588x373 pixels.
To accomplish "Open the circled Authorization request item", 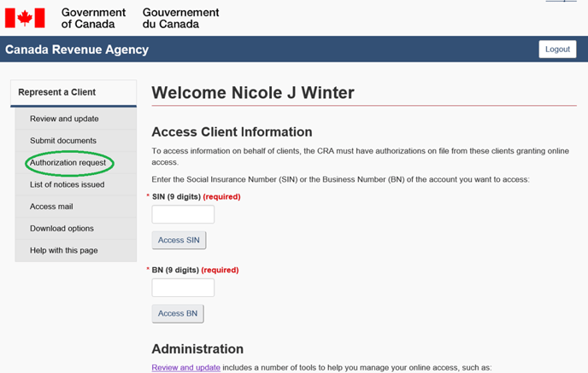I will click(68, 162).
